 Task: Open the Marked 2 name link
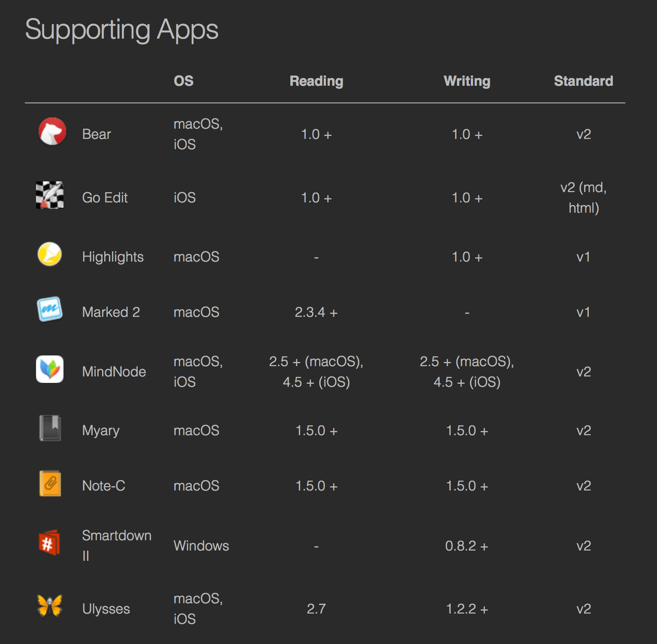click(x=111, y=312)
